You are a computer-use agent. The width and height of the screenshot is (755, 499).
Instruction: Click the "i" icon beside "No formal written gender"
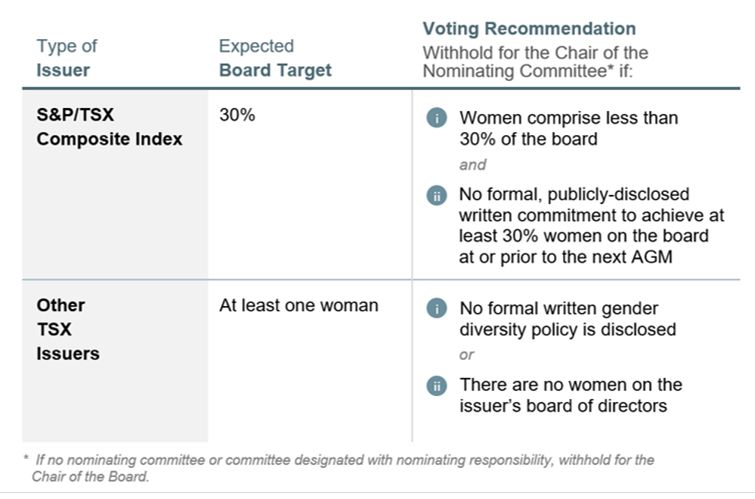[435, 308]
